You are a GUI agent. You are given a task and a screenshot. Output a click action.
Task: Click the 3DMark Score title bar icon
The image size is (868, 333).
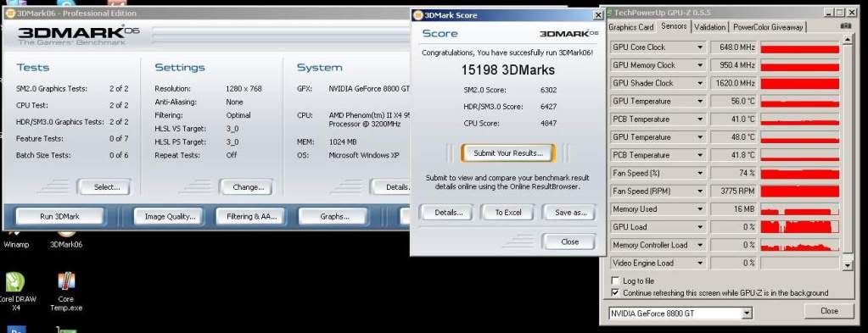coord(418,15)
